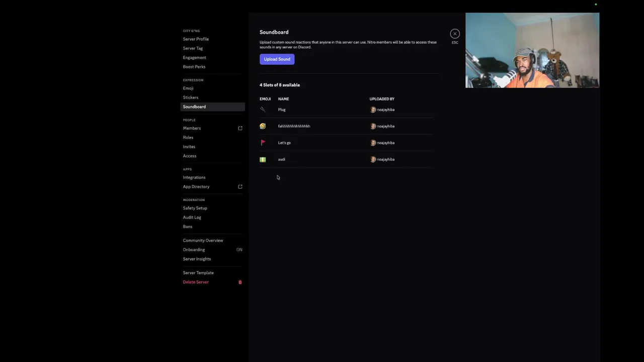Click uploader avatar in the audi row
644x362 pixels.
(x=373, y=159)
